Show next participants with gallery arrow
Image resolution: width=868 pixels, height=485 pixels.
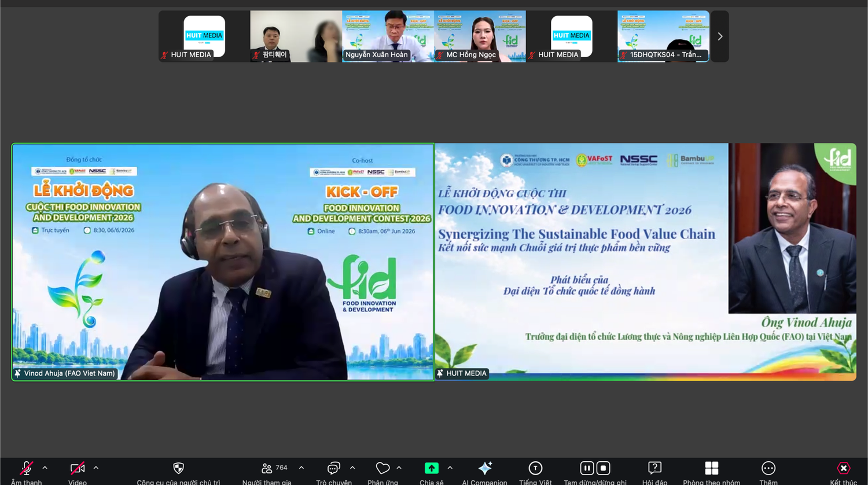(x=720, y=36)
